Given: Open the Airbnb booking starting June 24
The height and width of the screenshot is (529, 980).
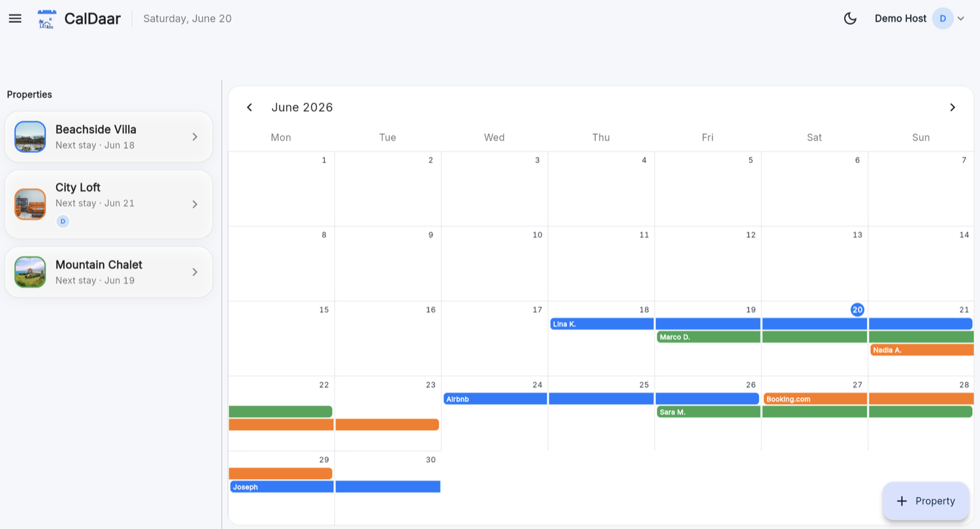Looking at the screenshot, I should tap(495, 399).
